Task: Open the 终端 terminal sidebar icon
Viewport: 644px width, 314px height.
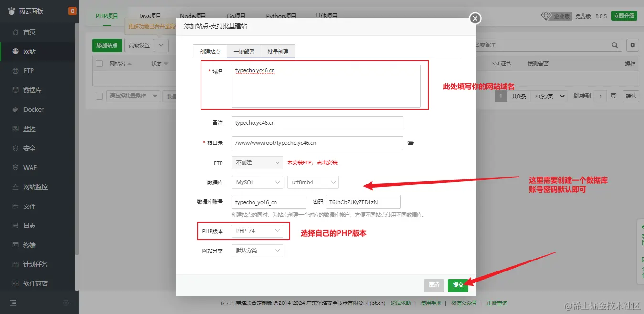Action: [x=15, y=245]
